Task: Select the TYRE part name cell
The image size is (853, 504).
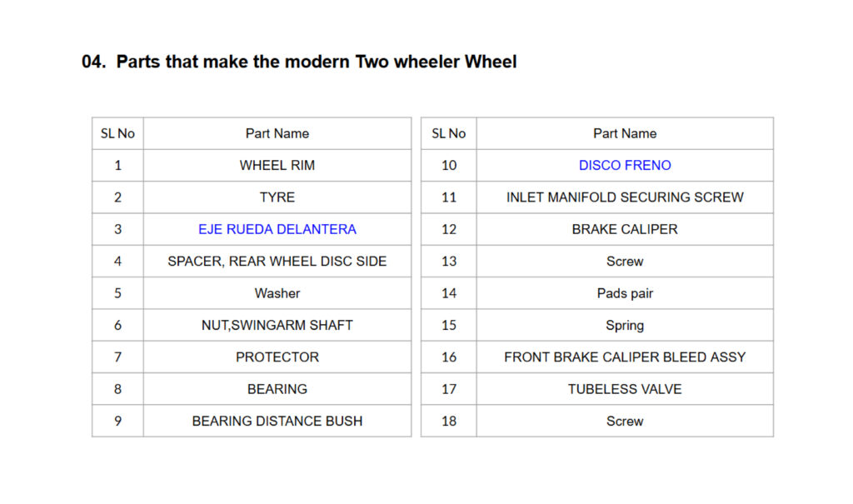Action: 277,197
